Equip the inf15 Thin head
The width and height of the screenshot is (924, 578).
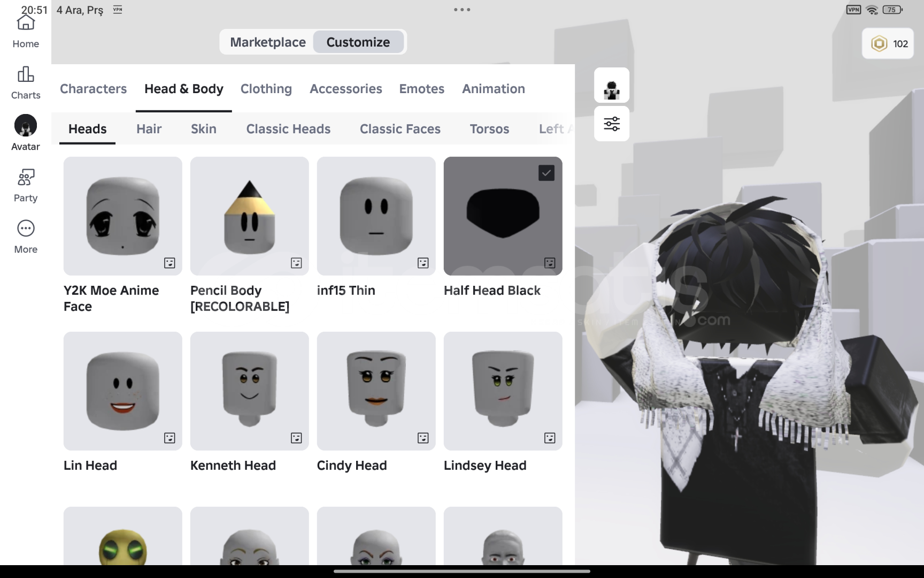pos(376,216)
